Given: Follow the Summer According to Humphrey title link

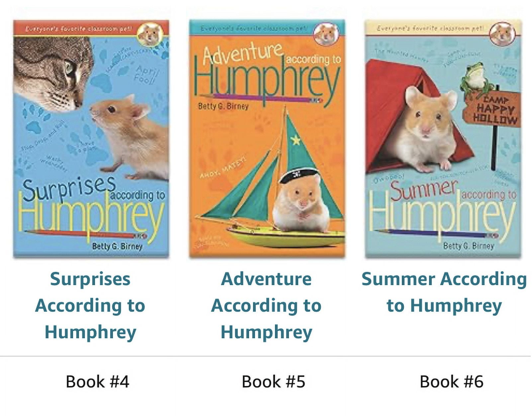Looking at the screenshot, I should point(444,292).
